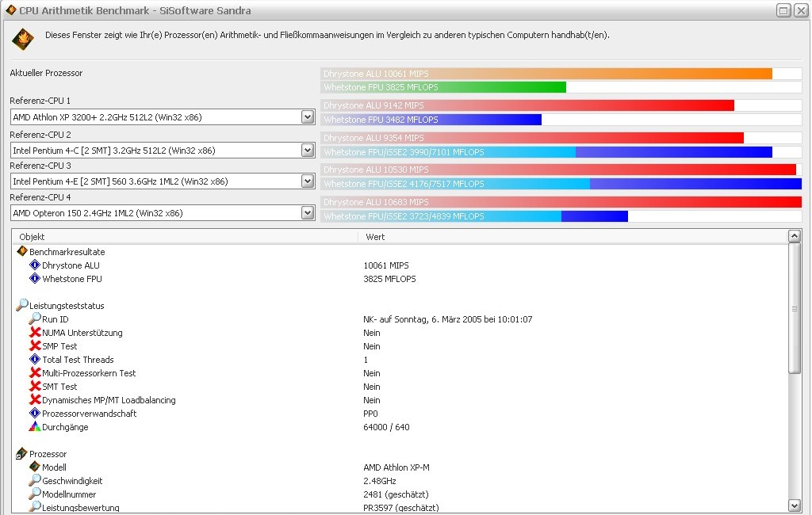
Task: Close the CPU Arithmetik Benchmark window
Action: 801,10
